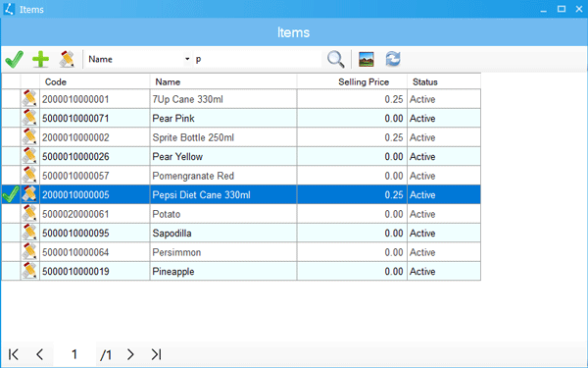Click the toolbar edit pencil icon
This screenshot has width=588, height=368.
pyautogui.click(x=67, y=59)
